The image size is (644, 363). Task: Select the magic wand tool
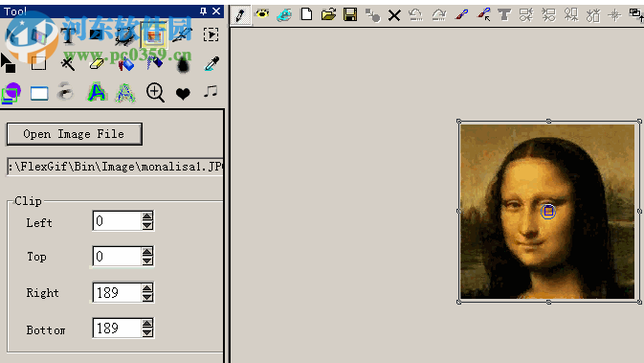coord(68,64)
